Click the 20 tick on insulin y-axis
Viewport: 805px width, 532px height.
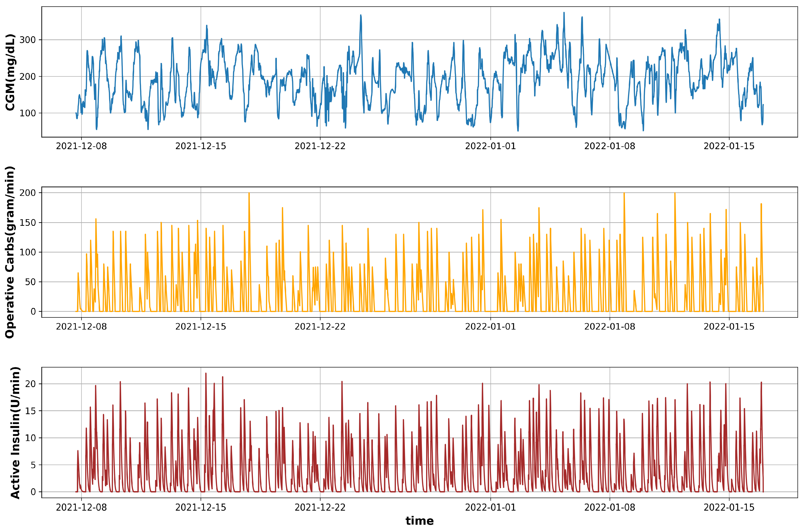click(x=30, y=384)
